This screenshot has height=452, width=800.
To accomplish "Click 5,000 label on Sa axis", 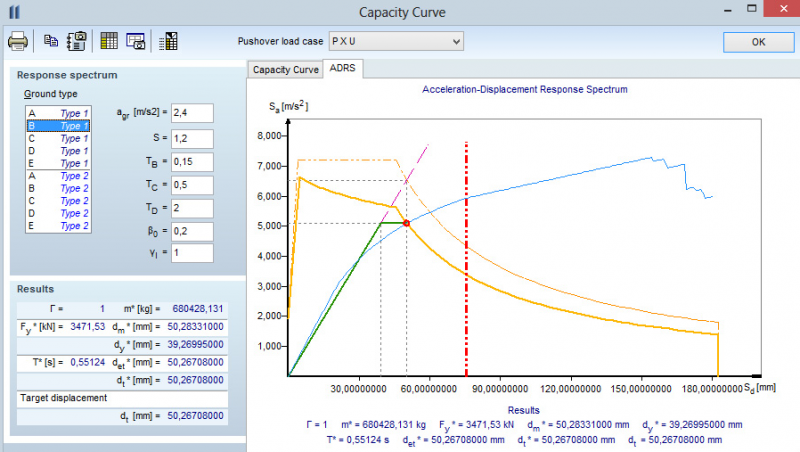I will coord(269,226).
